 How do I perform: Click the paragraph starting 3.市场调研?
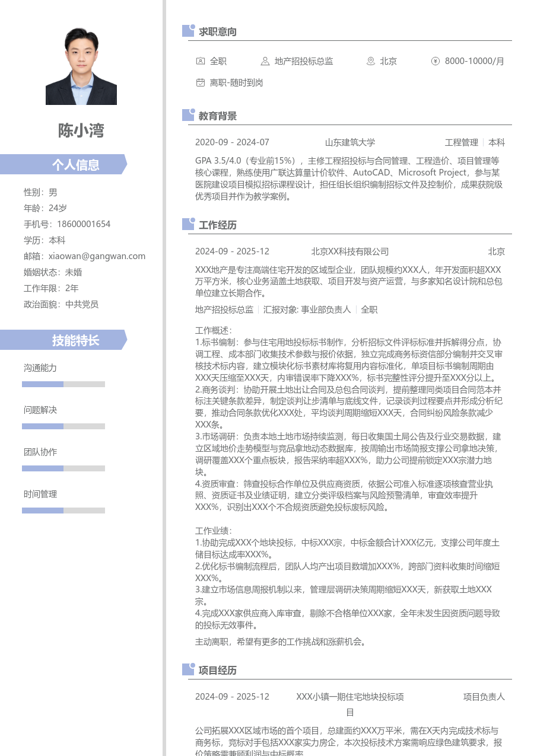[x=349, y=454]
